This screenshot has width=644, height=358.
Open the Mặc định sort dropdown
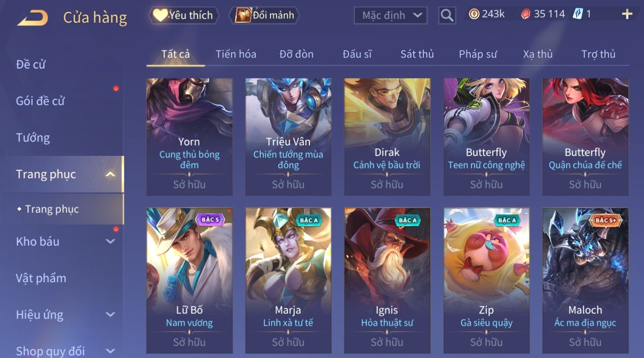pos(391,15)
